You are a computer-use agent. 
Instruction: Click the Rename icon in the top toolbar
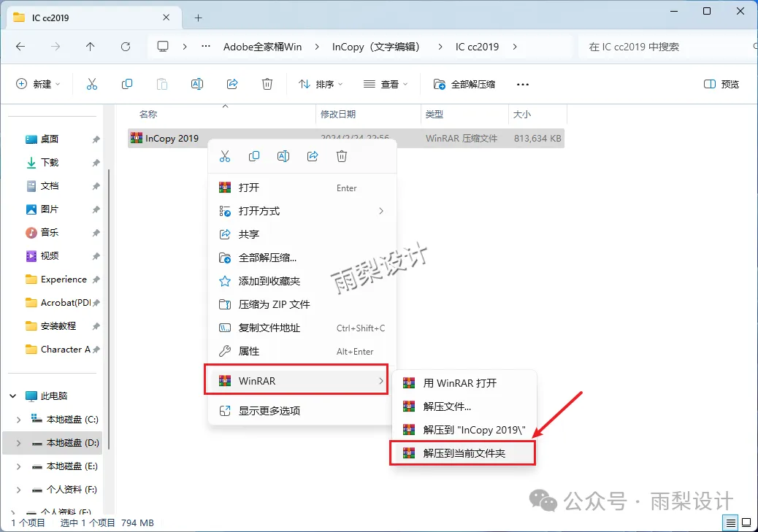(x=196, y=84)
